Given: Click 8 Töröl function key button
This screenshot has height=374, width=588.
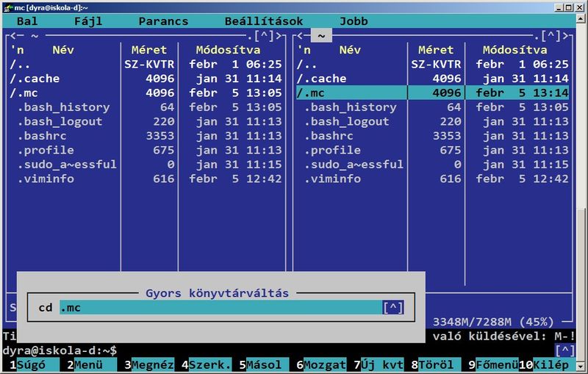Looking at the screenshot, I should pyautogui.click(x=436, y=364).
